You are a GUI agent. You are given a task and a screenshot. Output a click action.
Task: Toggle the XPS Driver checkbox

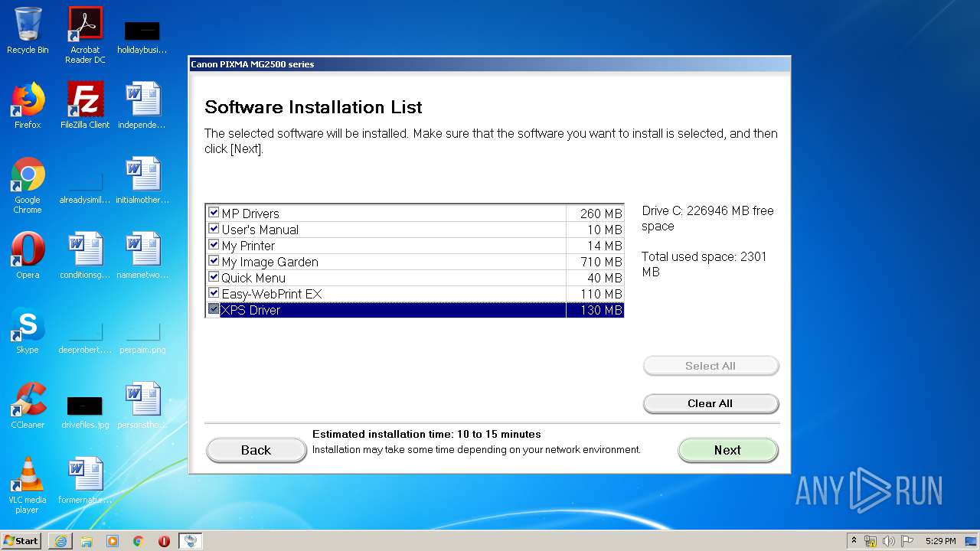[214, 309]
